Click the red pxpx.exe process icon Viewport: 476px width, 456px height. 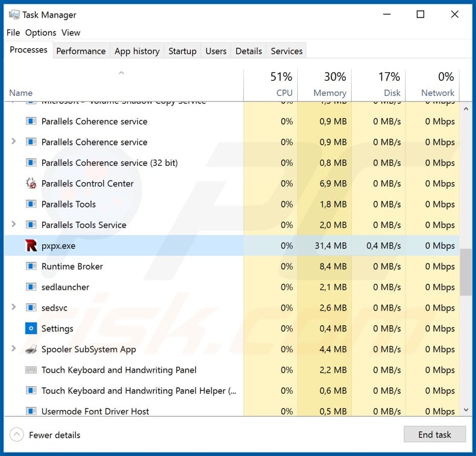[x=31, y=245]
